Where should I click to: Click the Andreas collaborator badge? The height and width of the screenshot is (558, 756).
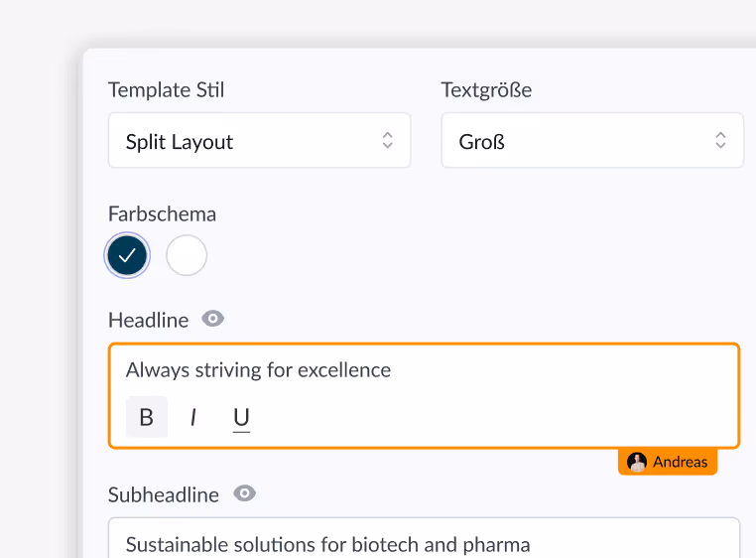click(668, 462)
